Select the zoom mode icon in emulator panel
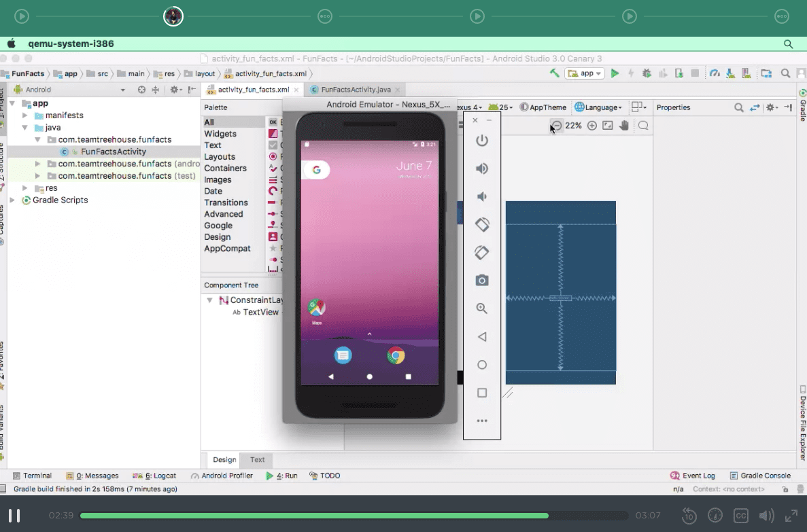807x532 pixels. click(482, 308)
